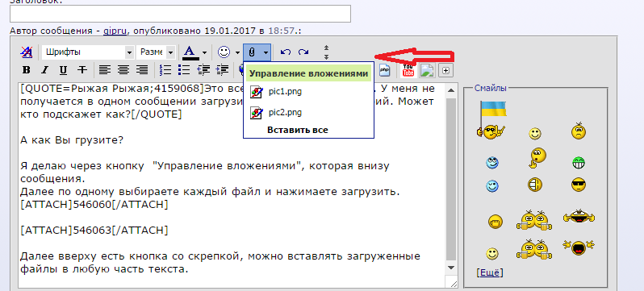Decrease text indent
644x291 pixels.
203,70
